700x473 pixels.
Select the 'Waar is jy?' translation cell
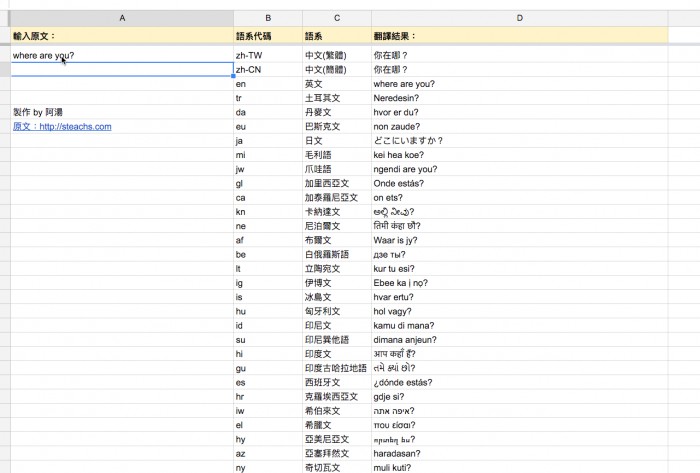(520, 240)
